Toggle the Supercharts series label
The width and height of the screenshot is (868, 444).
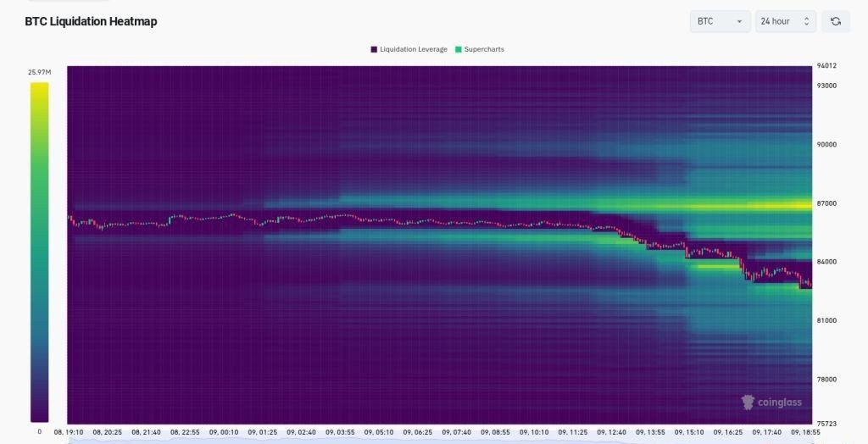484,50
